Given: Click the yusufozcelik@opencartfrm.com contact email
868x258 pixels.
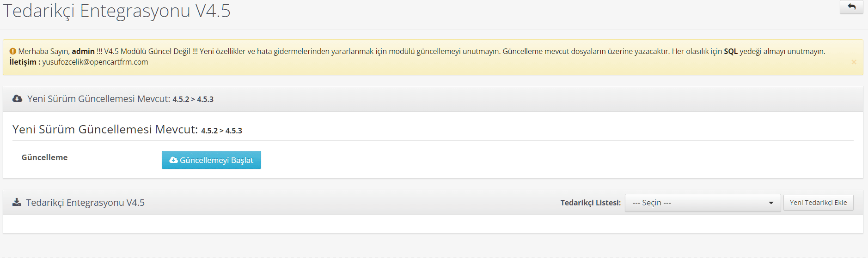Looking at the screenshot, I should [x=95, y=62].
